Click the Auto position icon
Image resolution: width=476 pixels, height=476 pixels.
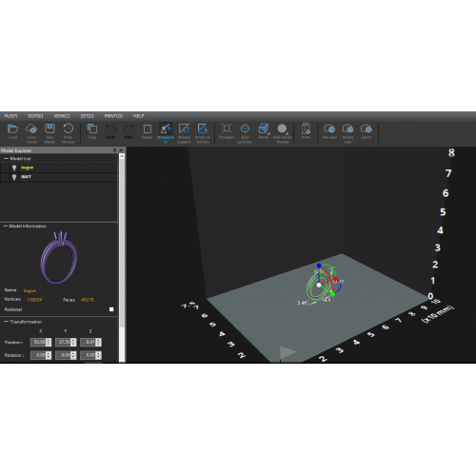click(245, 129)
